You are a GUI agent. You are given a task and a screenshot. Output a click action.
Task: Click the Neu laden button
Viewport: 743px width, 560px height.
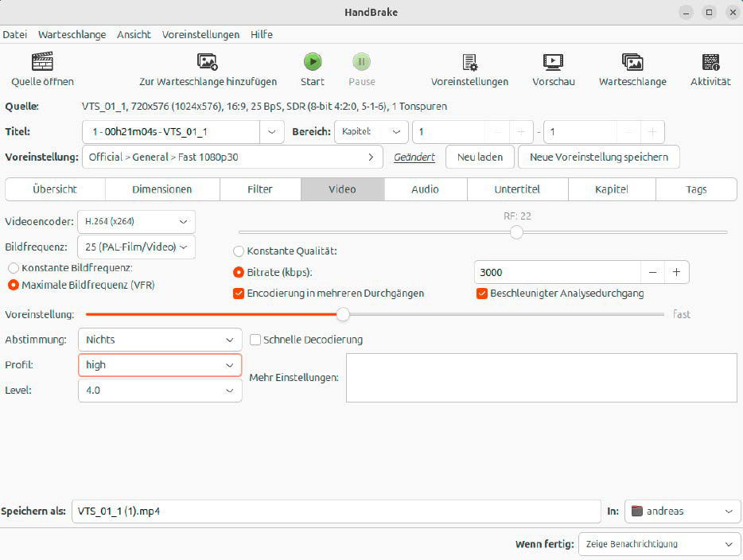[x=480, y=157]
